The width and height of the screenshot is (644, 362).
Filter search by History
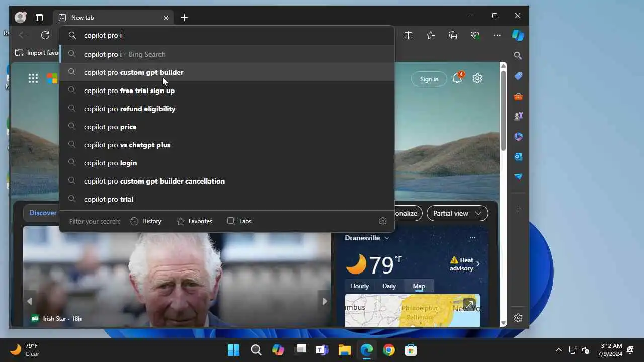coord(146,221)
